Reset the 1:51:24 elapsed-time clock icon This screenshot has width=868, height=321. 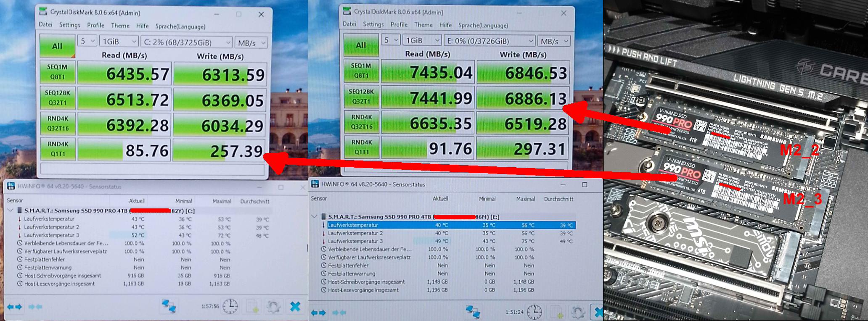[535, 312]
